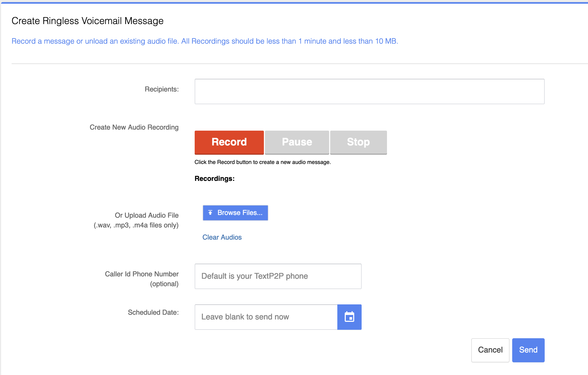Viewport: 588px width, 375px height.
Task: Click the Create New Audio Recording label
Action: 134,127
